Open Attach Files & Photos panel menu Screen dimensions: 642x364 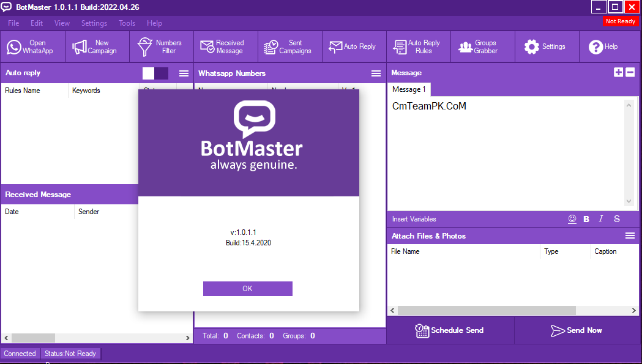tap(630, 236)
